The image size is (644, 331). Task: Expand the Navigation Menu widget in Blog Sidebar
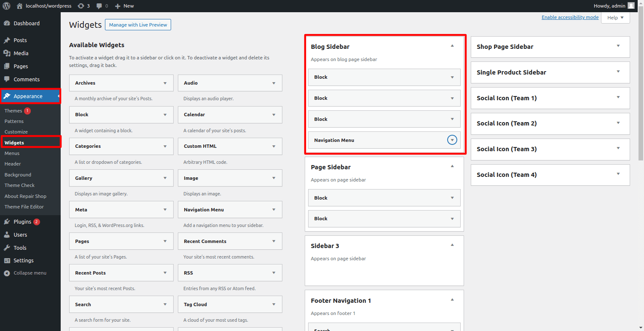(452, 140)
